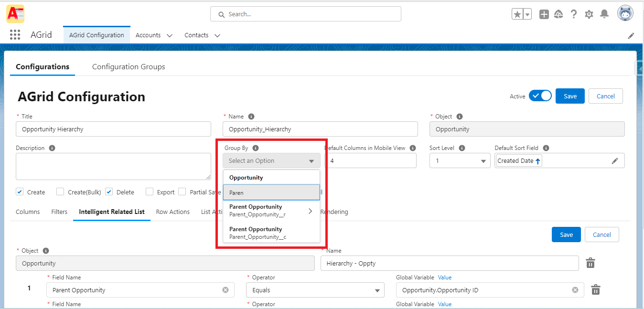Open the Contacts tab dropdown chevron

217,35
